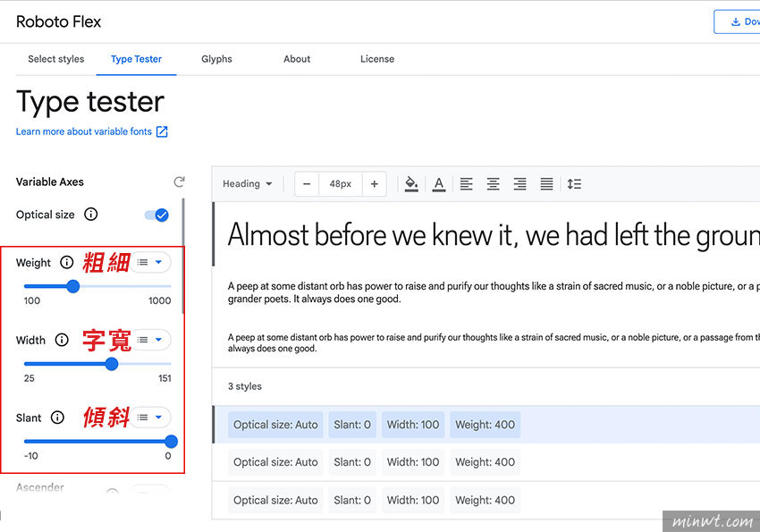Open Slant list dropdown
This screenshot has width=760, height=532.
(150, 418)
